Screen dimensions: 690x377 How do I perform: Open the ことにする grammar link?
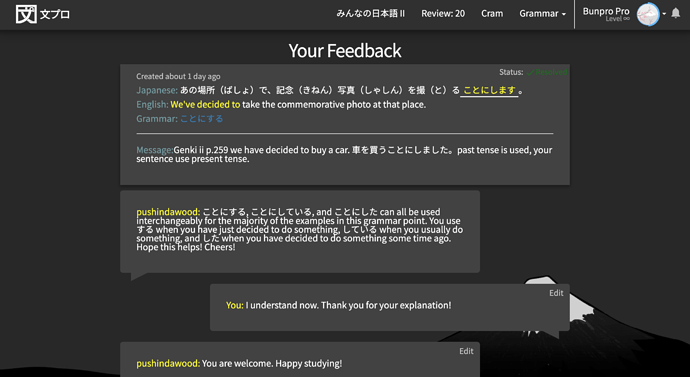(202, 119)
